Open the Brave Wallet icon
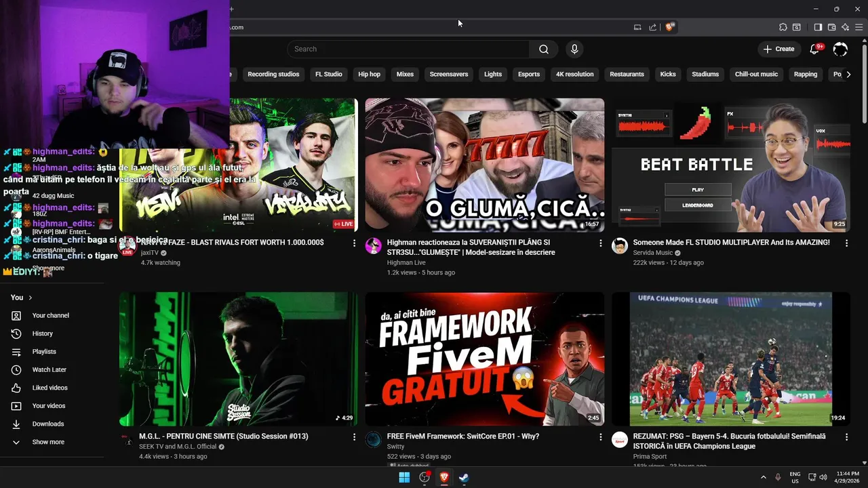Viewport: 868px width, 488px height. 831,27
